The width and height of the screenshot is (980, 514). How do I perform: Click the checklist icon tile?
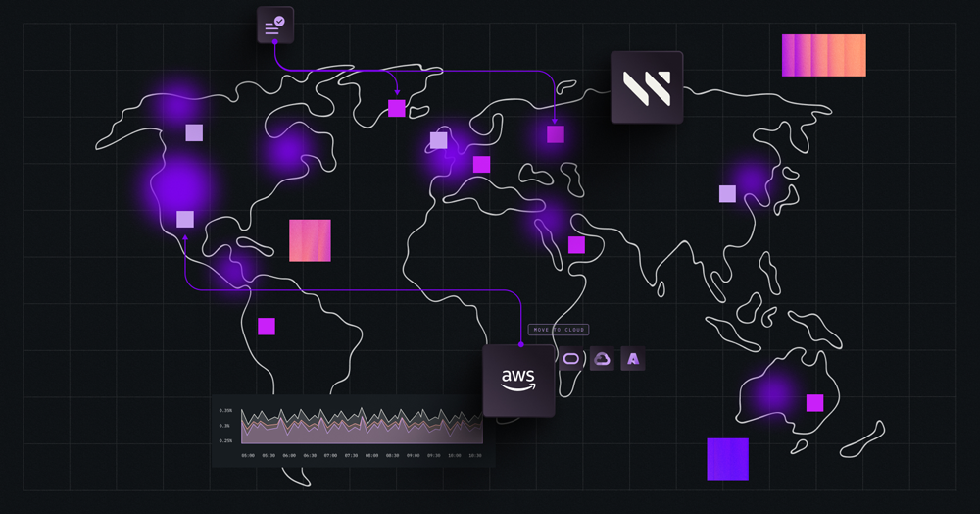click(x=275, y=25)
